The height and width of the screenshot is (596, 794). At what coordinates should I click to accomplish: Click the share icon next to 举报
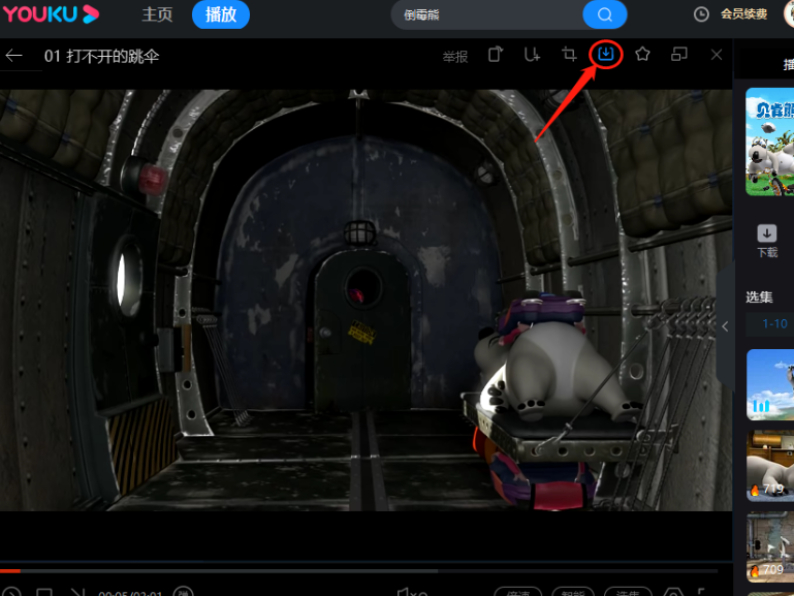pyautogui.click(x=495, y=54)
